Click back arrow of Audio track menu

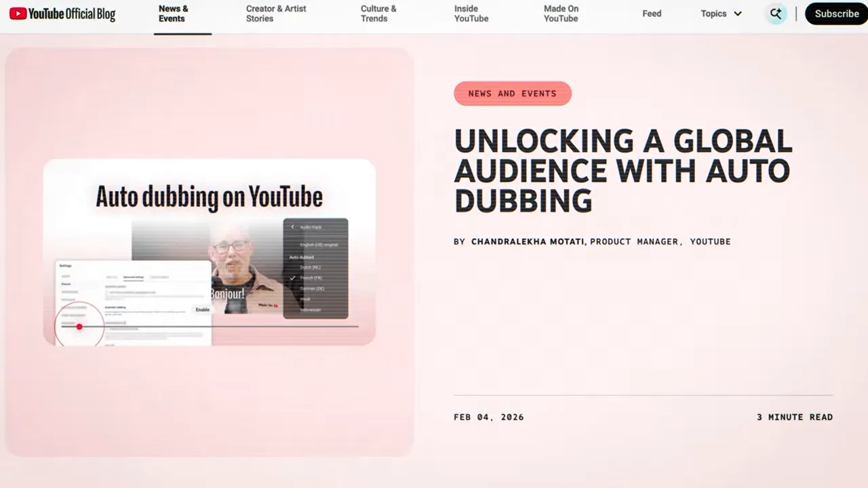[x=293, y=227]
